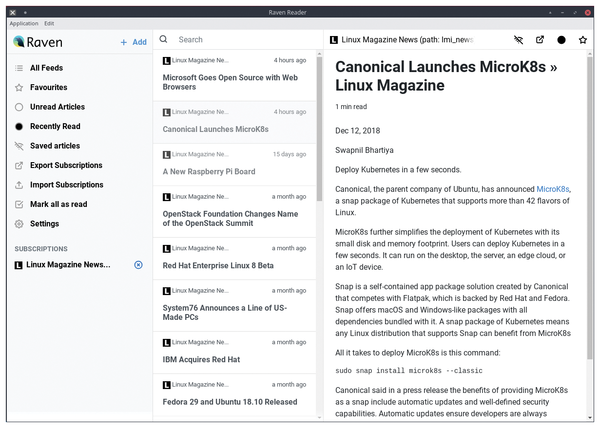Screen dimensions: 600x428
Task: Click the Mark all as read check icon
Action: [x=19, y=205]
